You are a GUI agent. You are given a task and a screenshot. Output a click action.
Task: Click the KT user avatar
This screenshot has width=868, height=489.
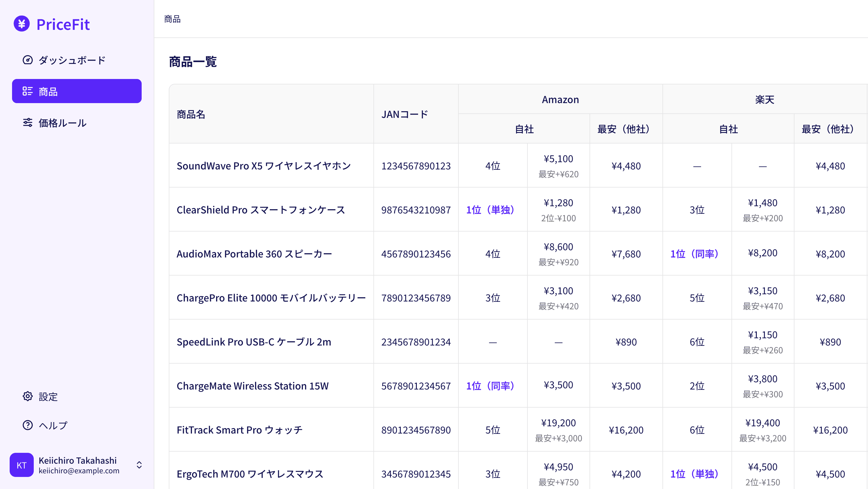[22, 465]
